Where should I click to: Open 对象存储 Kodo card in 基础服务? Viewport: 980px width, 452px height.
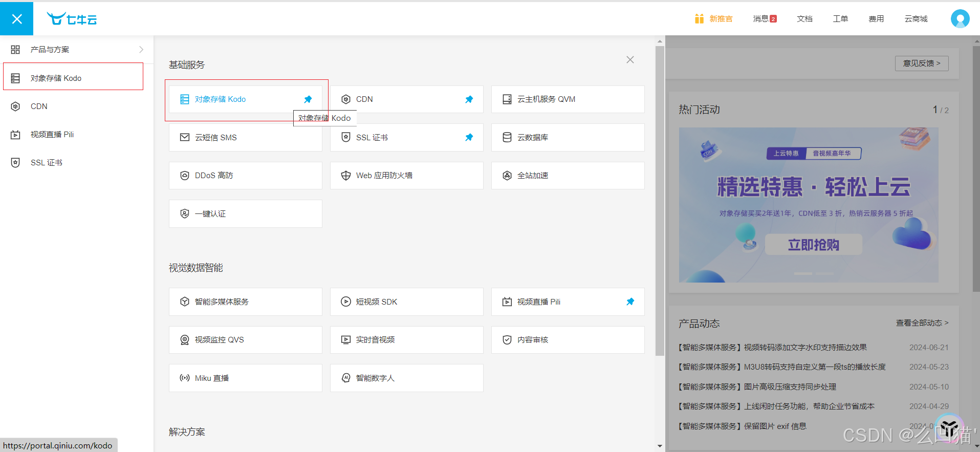(x=246, y=99)
